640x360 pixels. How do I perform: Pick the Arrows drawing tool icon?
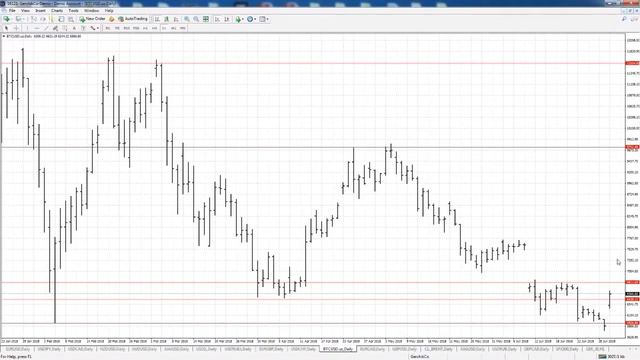tap(93, 28)
